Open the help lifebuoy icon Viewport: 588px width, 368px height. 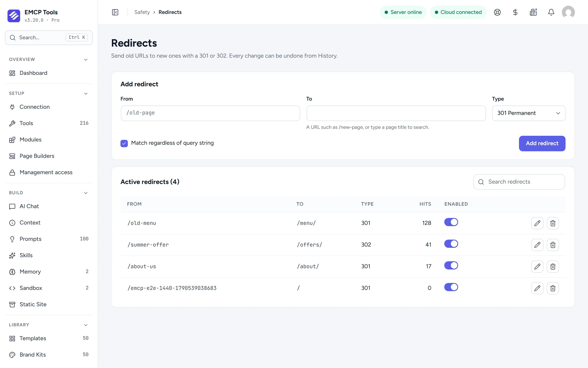click(x=497, y=12)
